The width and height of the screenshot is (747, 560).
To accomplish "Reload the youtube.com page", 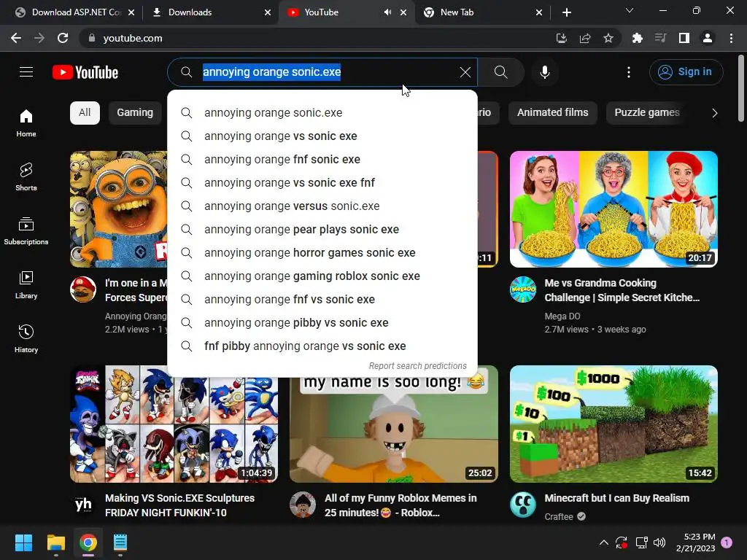I will tap(63, 38).
